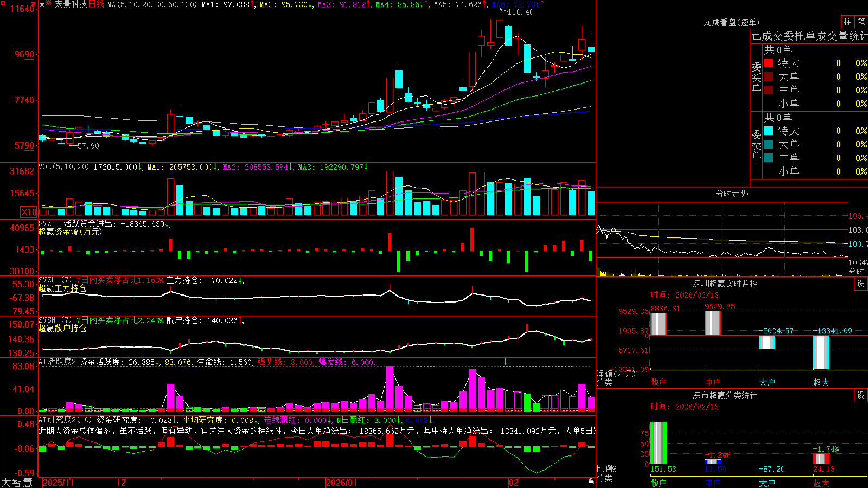Click the 宏景科技 stock name label
Image resolution: width=868 pixels, height=488 pixels.
(71, 4)
